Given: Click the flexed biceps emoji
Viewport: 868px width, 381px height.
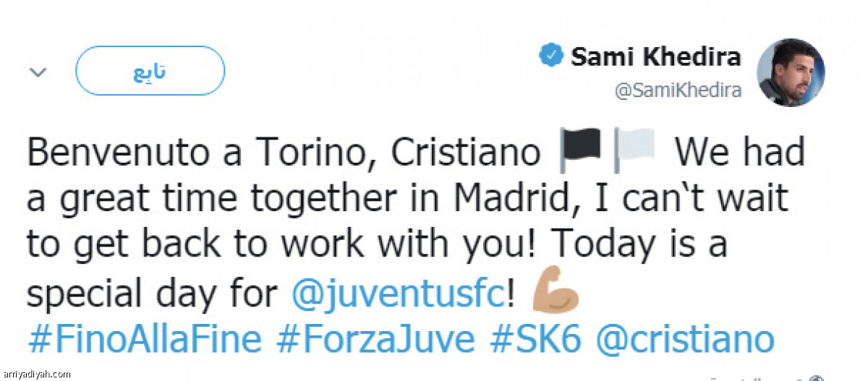Looking at the screenshot, I should pyautogui.click(x=556, y=292).
